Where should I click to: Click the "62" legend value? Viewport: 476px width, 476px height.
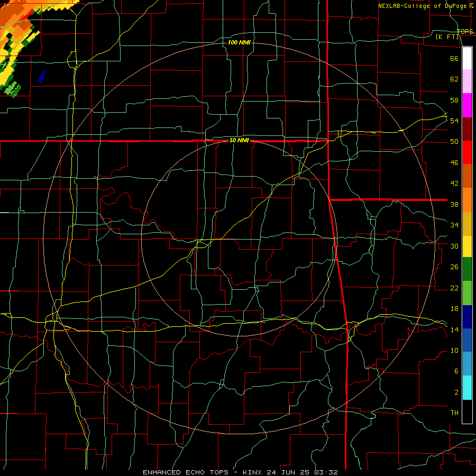tap(454, 79)
